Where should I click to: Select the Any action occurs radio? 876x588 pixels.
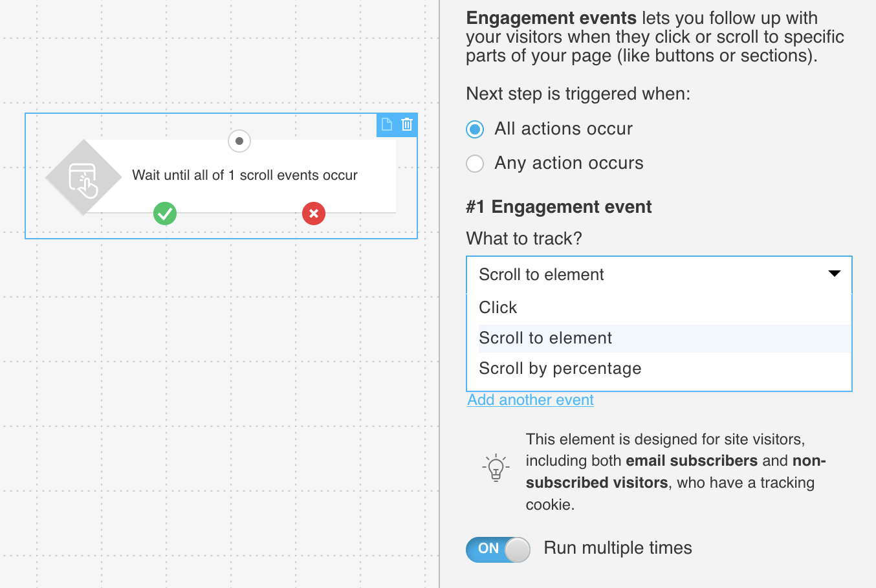pos(475,164)
